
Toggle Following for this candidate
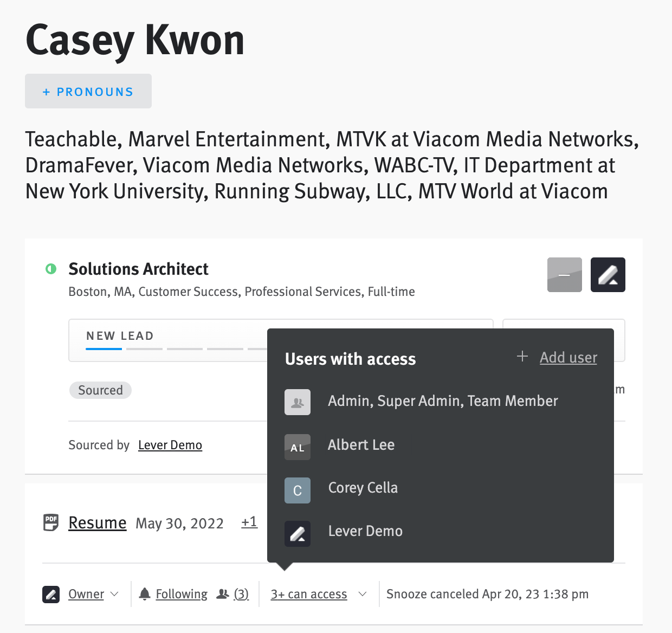[181, 594]
